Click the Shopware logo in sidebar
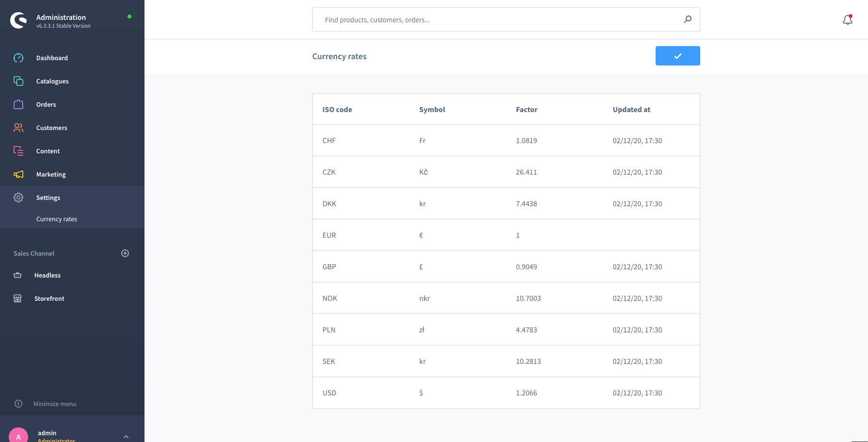 [x=18, y=20]
